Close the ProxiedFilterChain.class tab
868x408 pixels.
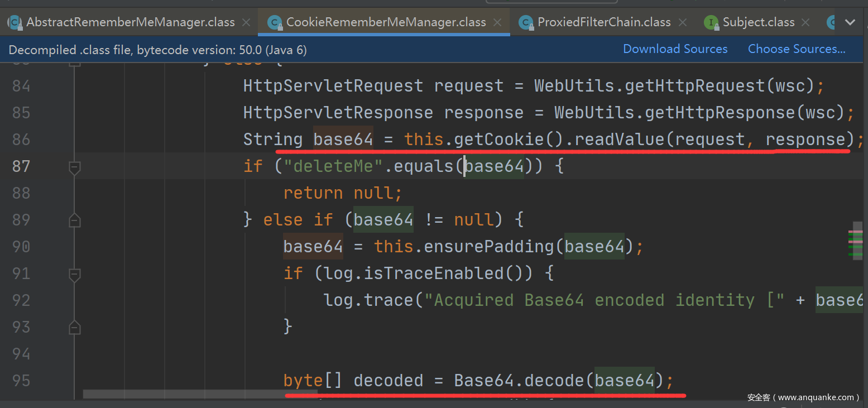click(682, 23)
